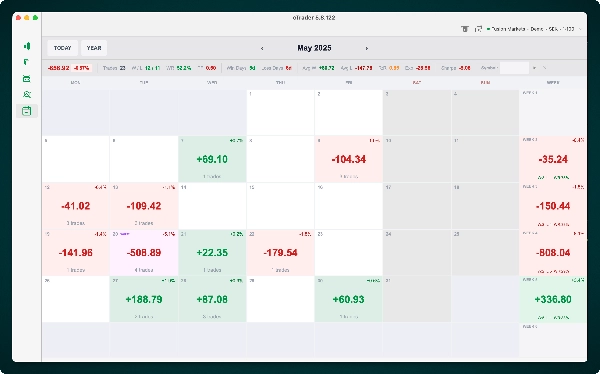Select the day showing -179.54
Screen dimensions: 600x374
280,253
